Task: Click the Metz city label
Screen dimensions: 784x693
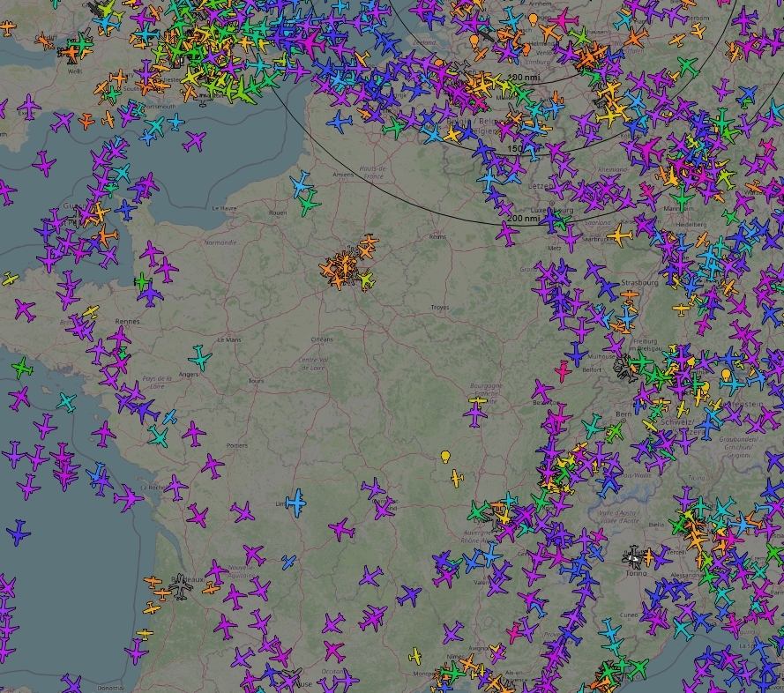Action: (555, 248)
